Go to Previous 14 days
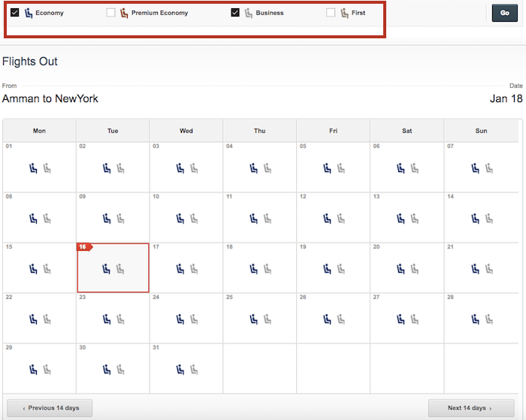This screenshot has width=526, height=420. (x=50, y=408)
